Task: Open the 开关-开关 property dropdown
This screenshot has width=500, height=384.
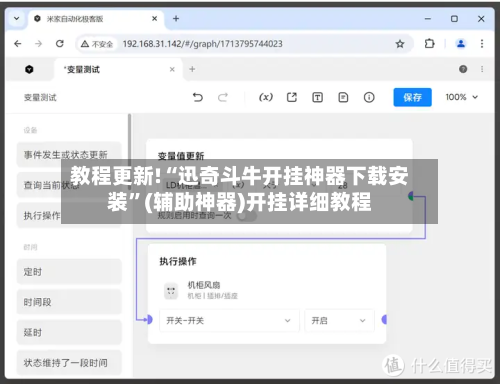Action: click(229, 321)
